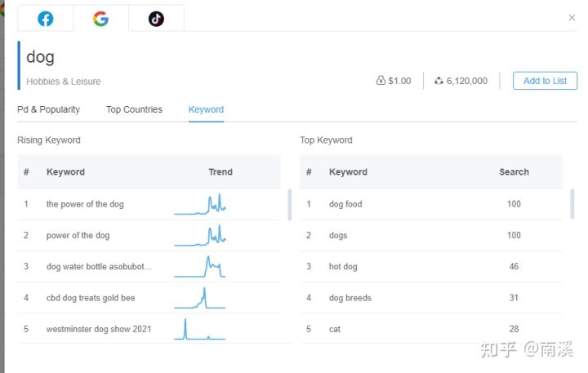Screen dimensions: 588x373
Task: Switch to the Google platform tab
Action: click(101, 19)
